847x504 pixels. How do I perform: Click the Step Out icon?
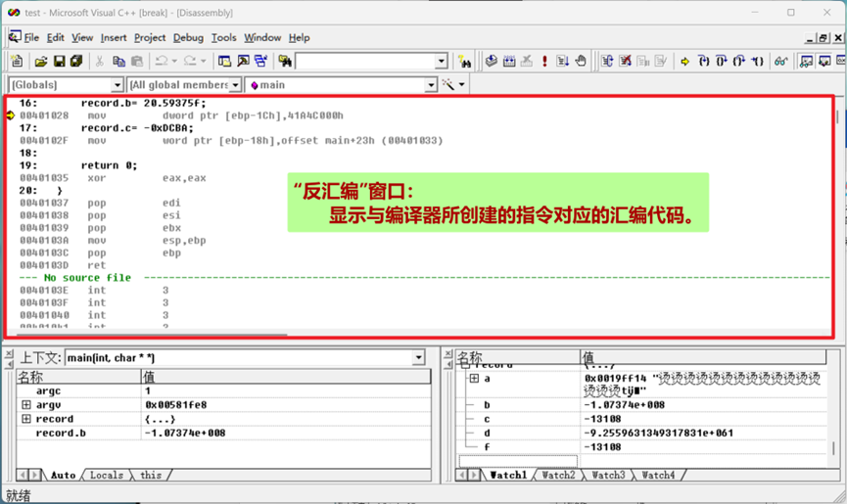pos(739,61)
